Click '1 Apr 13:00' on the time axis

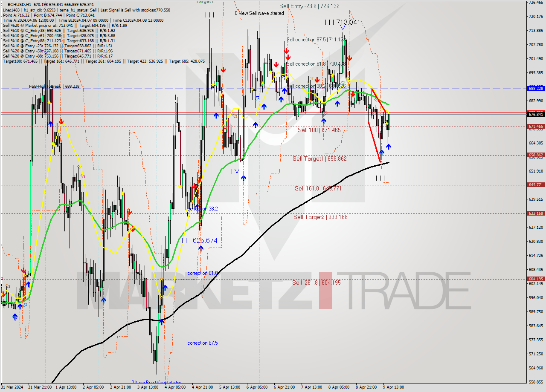tap(66, 388)
